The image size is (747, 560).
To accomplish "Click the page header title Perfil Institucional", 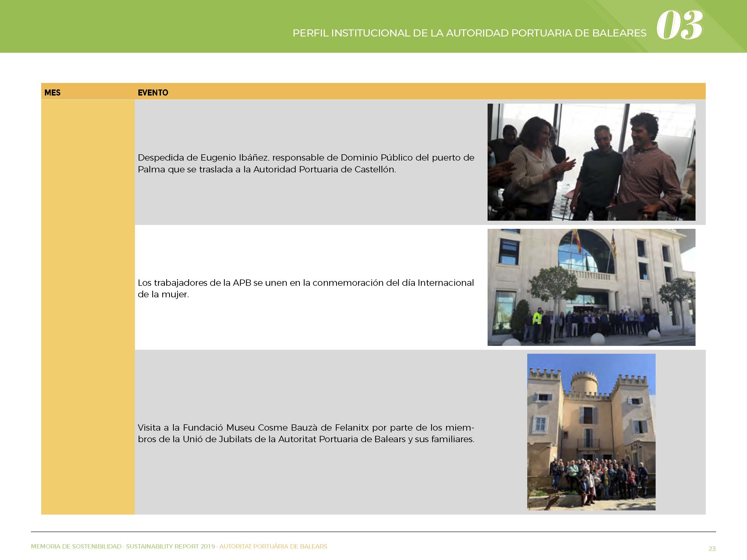I will coord(469,33).
